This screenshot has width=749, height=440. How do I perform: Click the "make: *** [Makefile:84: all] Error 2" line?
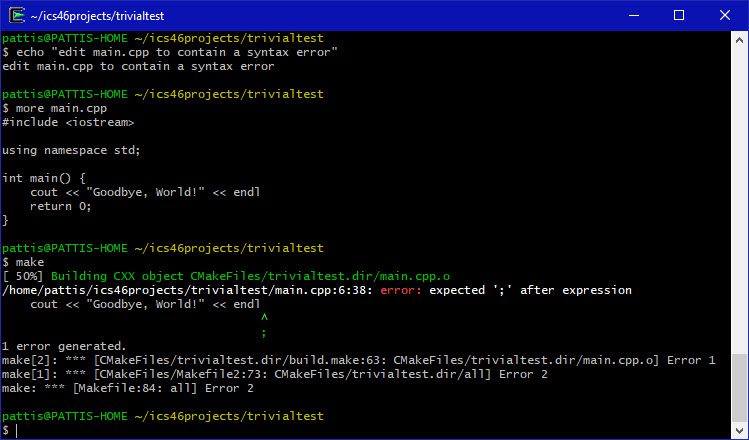[x=128, y=388]
